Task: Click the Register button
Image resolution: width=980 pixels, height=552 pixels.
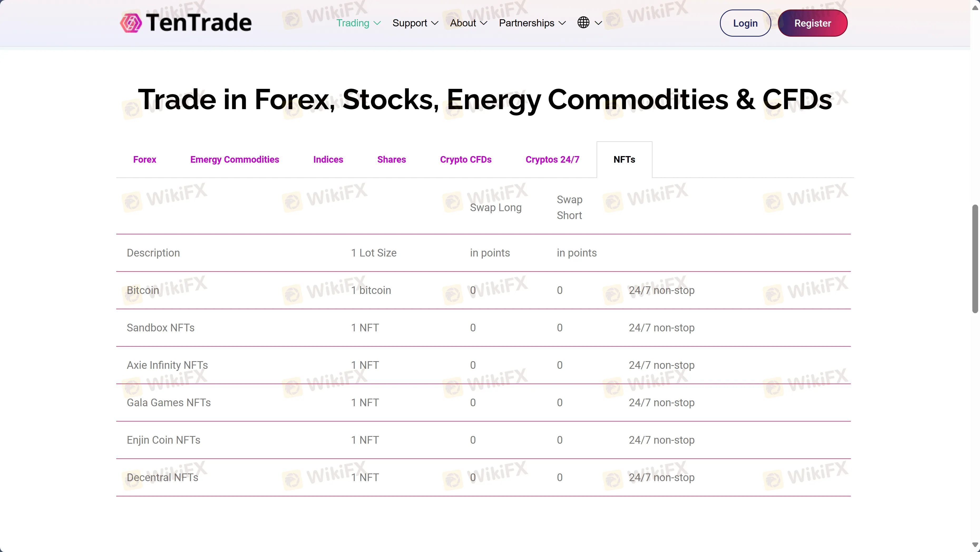Action: click(x=813, y=23)
